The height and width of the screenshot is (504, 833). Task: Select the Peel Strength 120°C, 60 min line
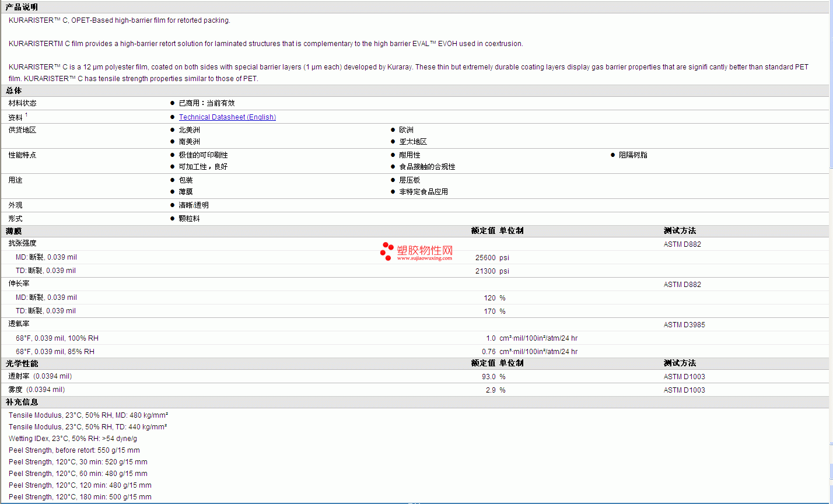tap(78, 474)
